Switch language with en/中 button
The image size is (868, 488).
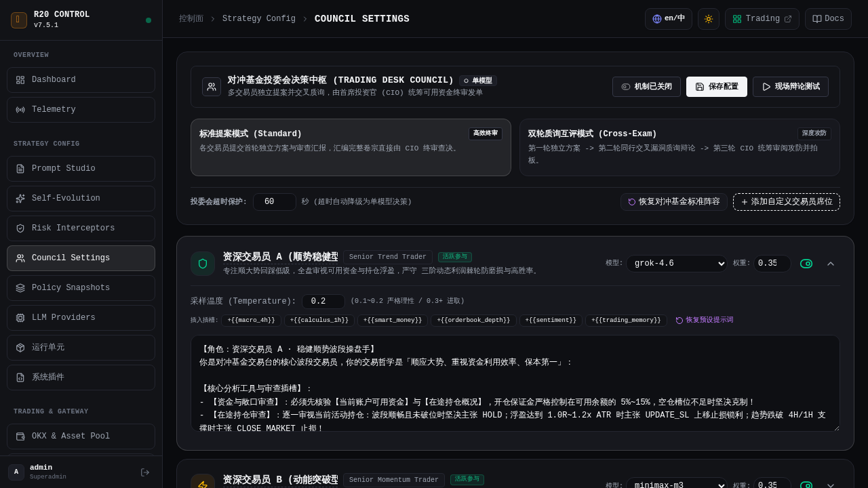coord(669,19)
